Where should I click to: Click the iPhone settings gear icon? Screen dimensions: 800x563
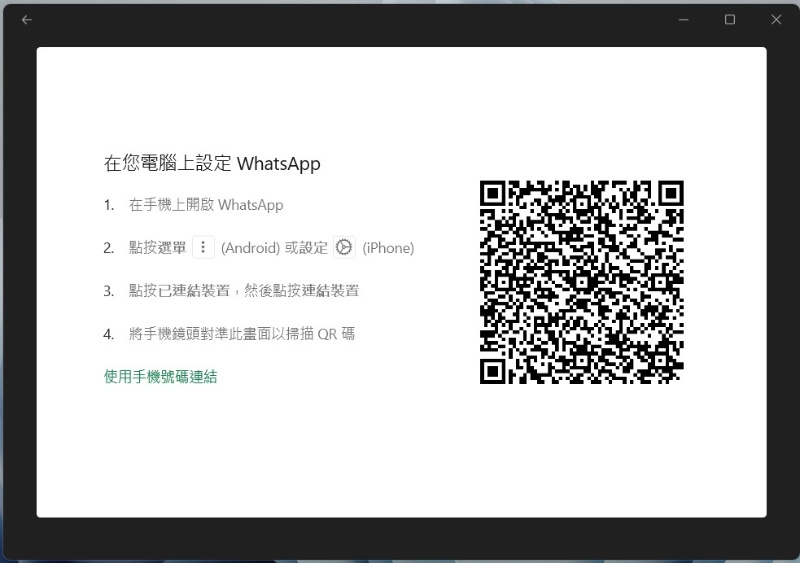click(x=344, y=248)
